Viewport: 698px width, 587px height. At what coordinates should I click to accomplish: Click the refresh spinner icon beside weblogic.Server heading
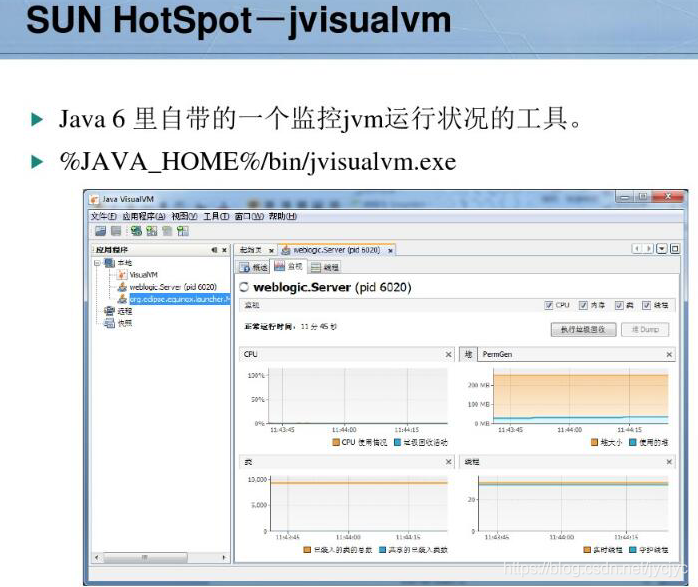tap(244, 287)
